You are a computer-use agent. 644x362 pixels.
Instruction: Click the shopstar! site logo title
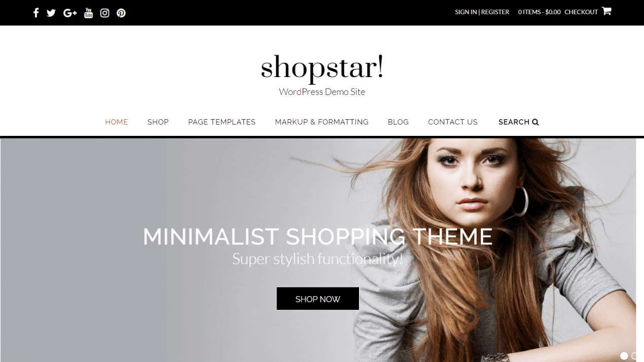tap(322, 67)
